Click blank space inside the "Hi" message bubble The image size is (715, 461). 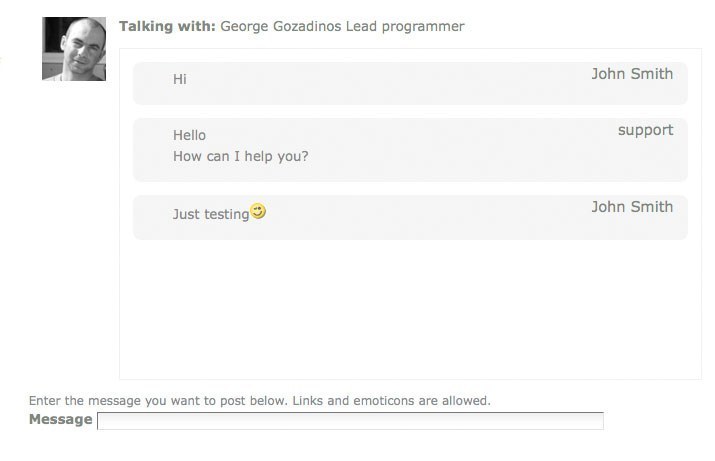pyautogui.click(x=400, y=84)
